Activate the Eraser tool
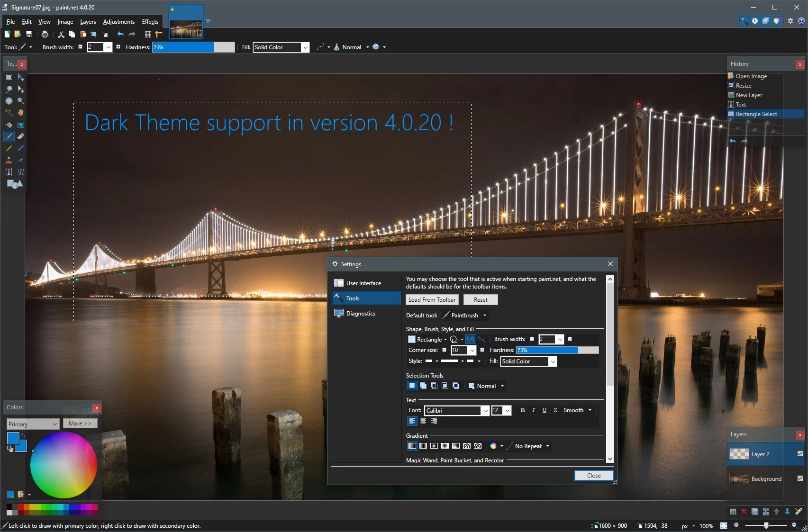 pyautogui.click(x=21, y=136)
